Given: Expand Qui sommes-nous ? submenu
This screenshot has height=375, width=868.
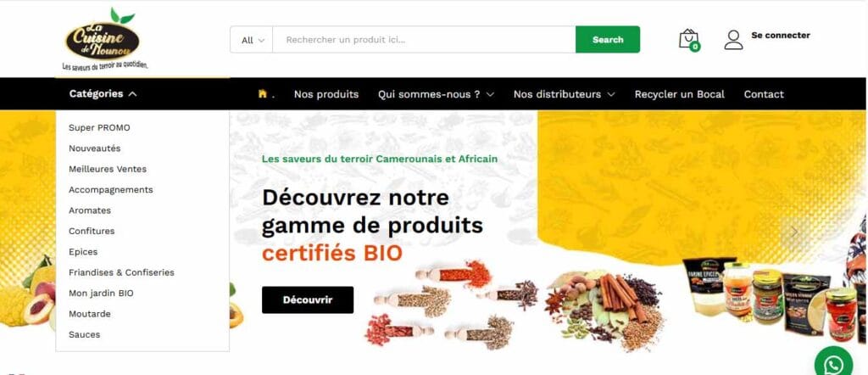Looking at the screenshot, I should [436, 94].
